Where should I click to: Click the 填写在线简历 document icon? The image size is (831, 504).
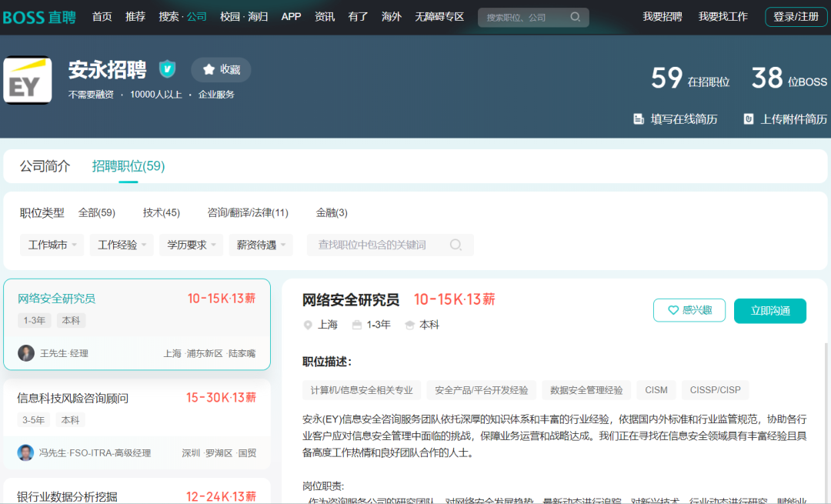(x=639, y=119)
